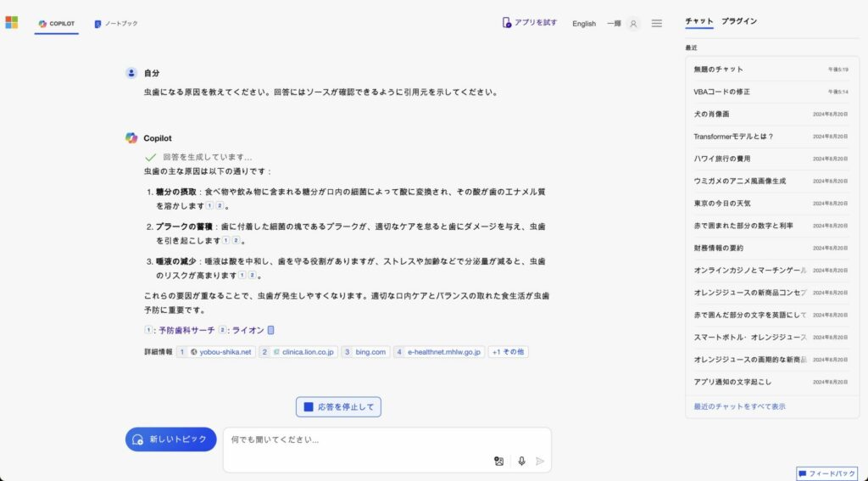Open the bing.com reference chip
Viewport: 868px width, 481px height.
tap(365, 352)
